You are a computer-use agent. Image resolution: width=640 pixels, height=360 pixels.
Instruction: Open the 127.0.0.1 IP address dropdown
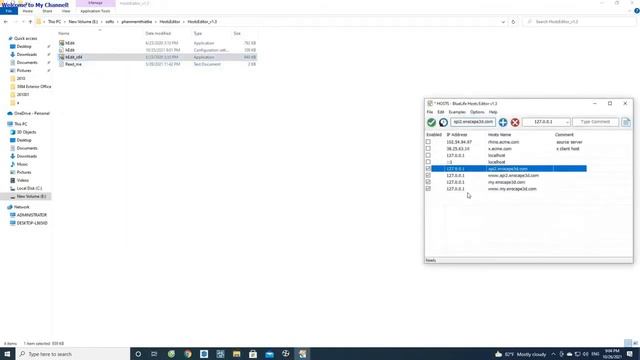[567, 122]
